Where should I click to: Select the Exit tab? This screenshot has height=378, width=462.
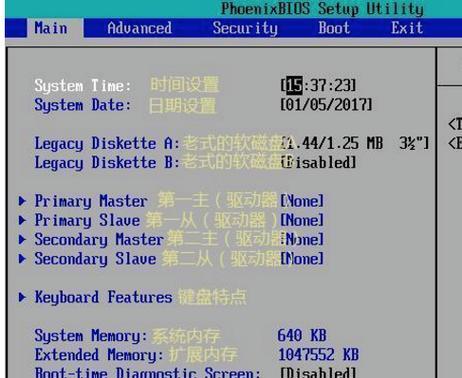(407, 28)
